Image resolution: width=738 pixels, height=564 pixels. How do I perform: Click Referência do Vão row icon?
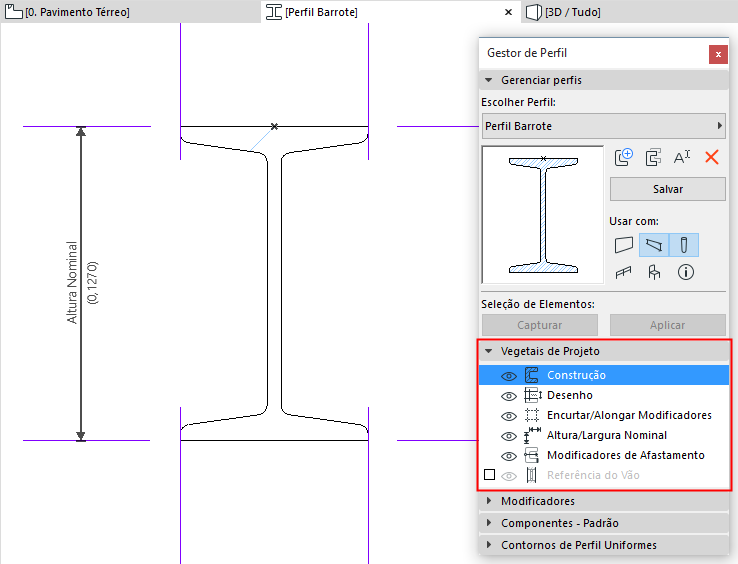(x=532, y=475)
